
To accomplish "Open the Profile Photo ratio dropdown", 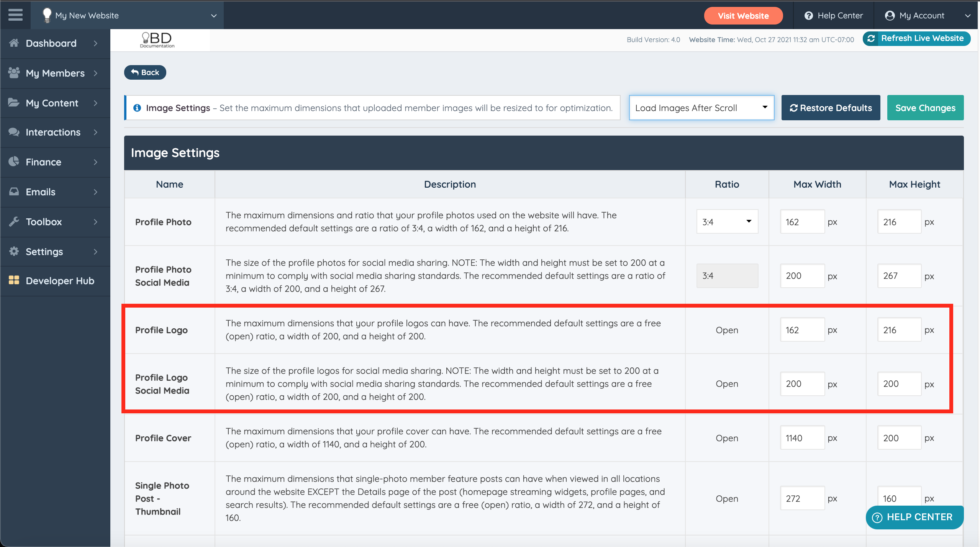I will [x=727, y=222].
